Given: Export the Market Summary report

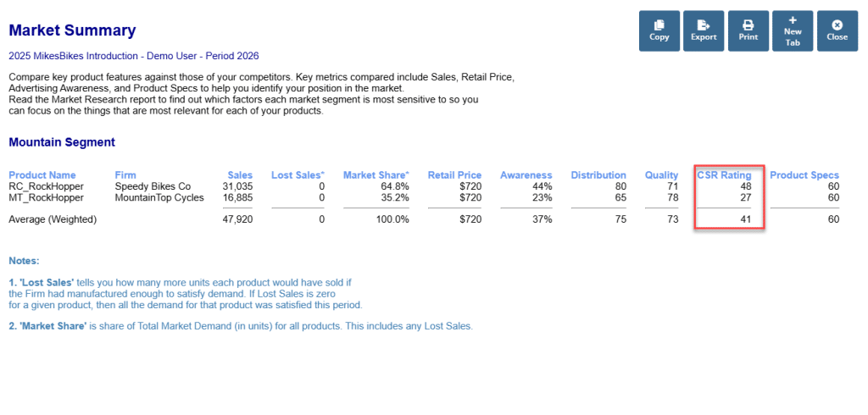Looking at the screenshot, I should [704, 30].
